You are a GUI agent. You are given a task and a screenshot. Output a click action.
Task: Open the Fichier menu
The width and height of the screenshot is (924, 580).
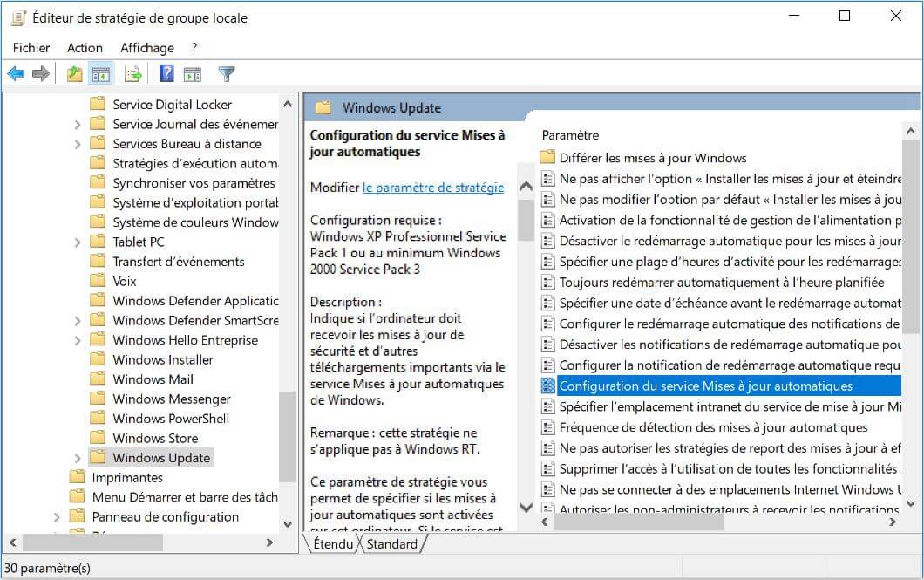(x=31, y=48)
